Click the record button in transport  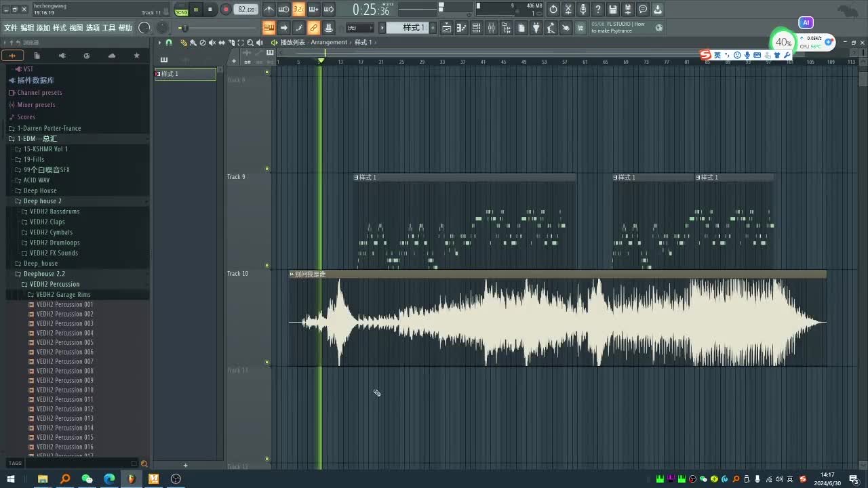click(226, 9)
